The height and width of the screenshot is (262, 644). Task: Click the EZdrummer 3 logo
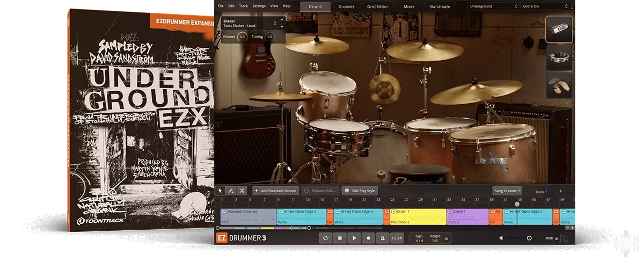[x=241, y=238]
